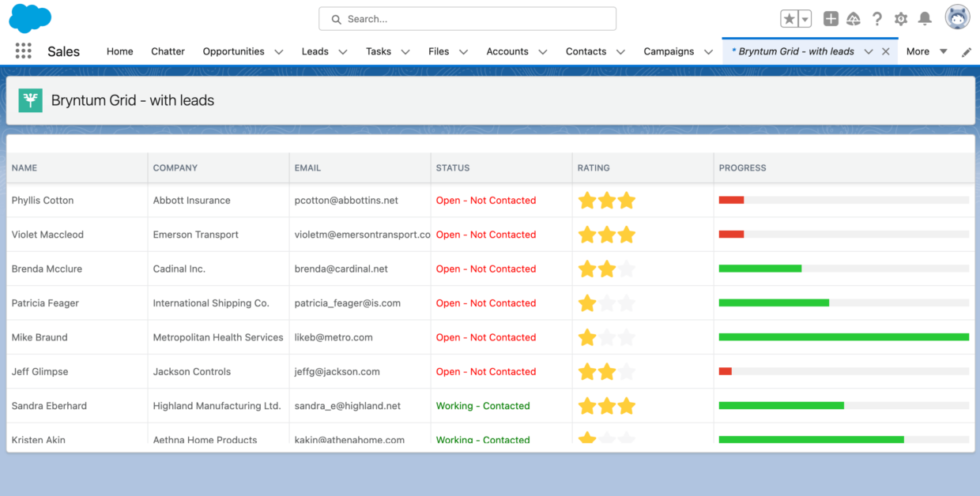The height and width of the screenshot is (496, 980).
Task: Toggle the third rating star for Phyllis Cotton
Action: [x=626, y=201]
